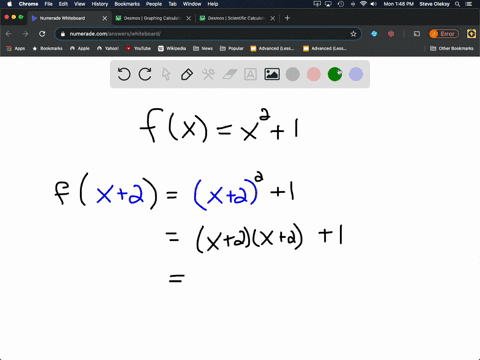The image size is (480, 360).
Task: Open the Help menu
Action: tap(213, 4)
